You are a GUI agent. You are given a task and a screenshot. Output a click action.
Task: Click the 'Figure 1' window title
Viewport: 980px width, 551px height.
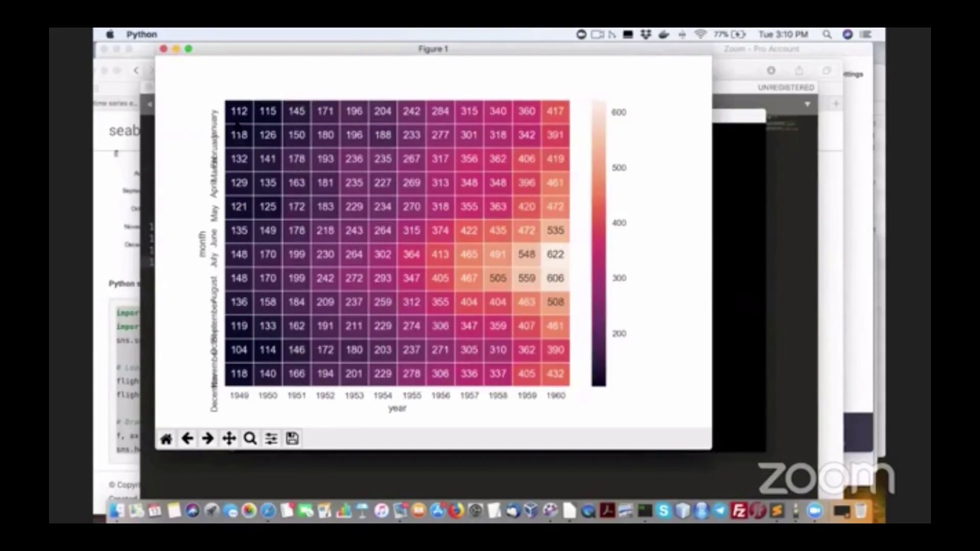point(433,49)
